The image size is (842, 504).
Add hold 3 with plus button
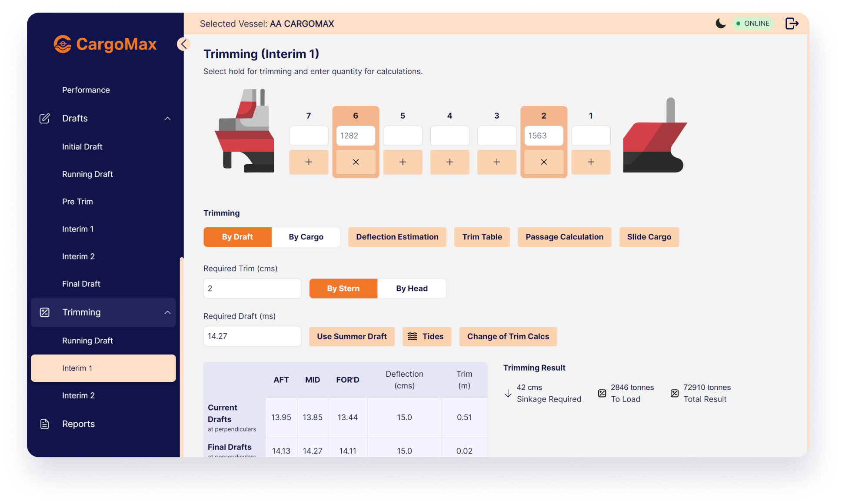click(497, 162)
